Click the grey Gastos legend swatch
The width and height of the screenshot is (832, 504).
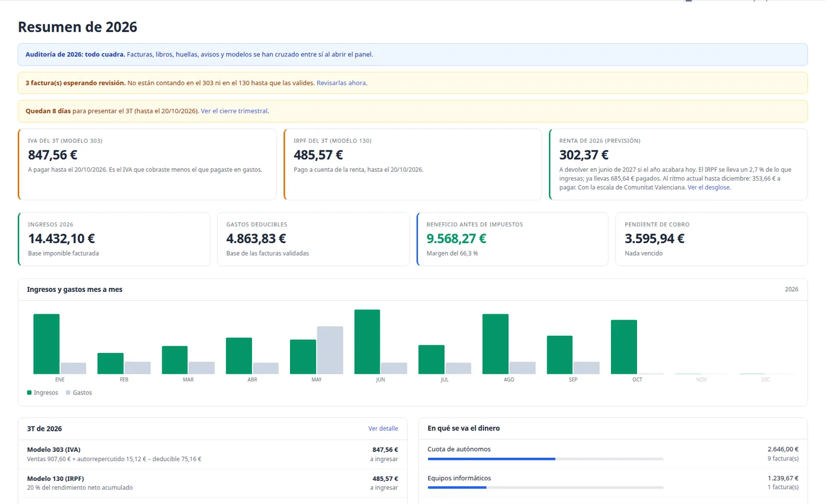click(x=68, y=393)
